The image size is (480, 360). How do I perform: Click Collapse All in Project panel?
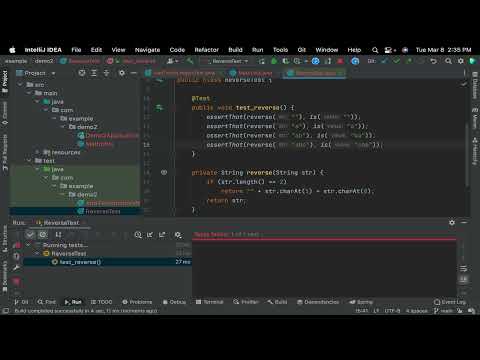coord(106,73)
